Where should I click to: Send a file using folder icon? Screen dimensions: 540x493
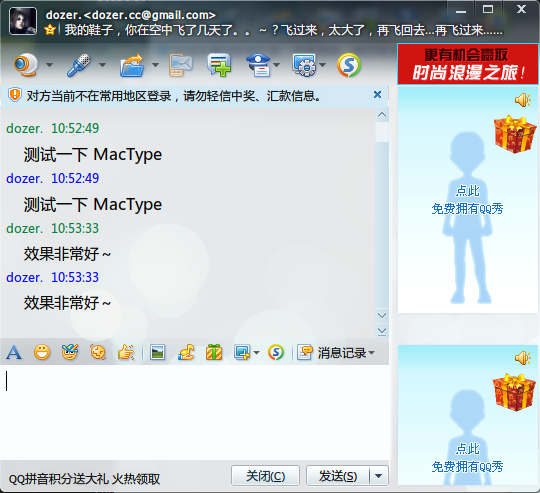[x=132, y=64]
